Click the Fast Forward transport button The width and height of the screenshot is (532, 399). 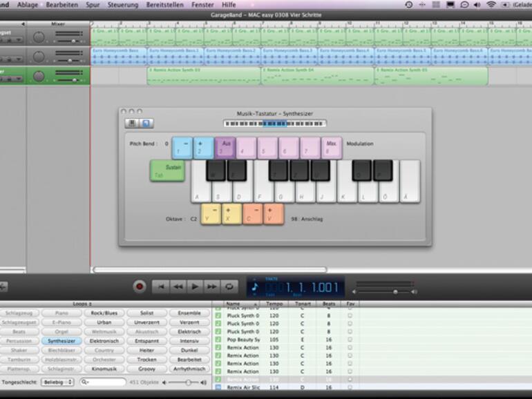[211, 286]
